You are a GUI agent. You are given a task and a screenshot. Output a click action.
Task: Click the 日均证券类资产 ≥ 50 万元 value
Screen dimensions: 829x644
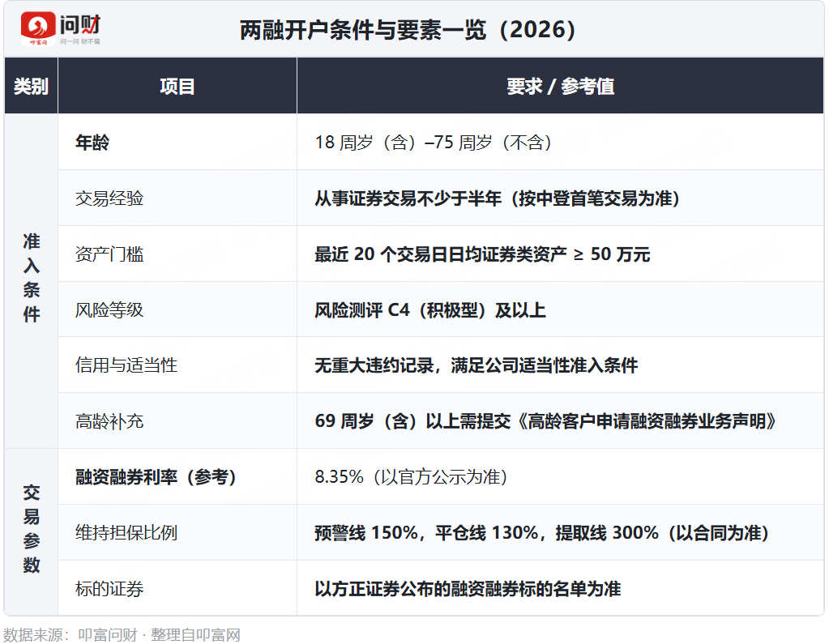pos(482,254)
